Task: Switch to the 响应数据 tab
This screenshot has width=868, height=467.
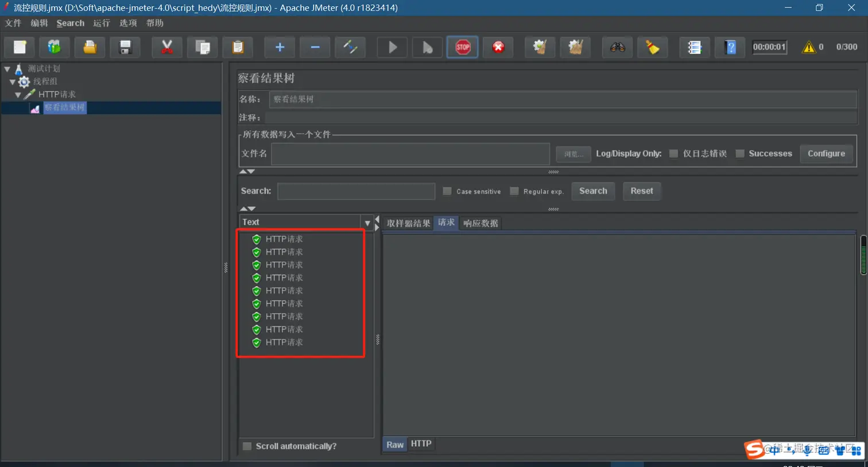Action: pyautogui.click(x=480, y=223)
